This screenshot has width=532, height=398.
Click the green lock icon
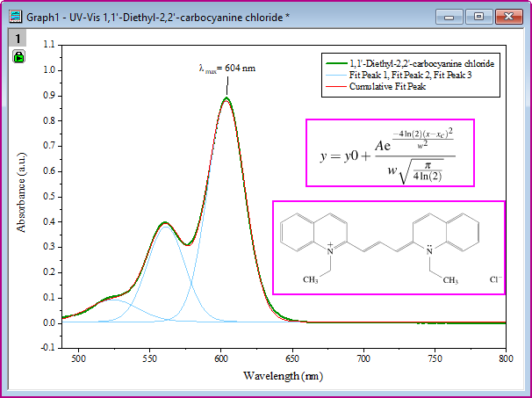click(18, 57)
